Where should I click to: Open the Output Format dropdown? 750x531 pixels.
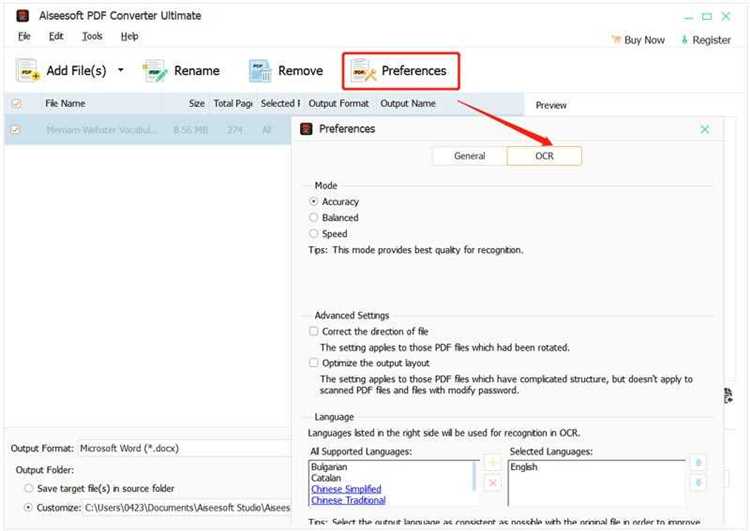point(185,448)
